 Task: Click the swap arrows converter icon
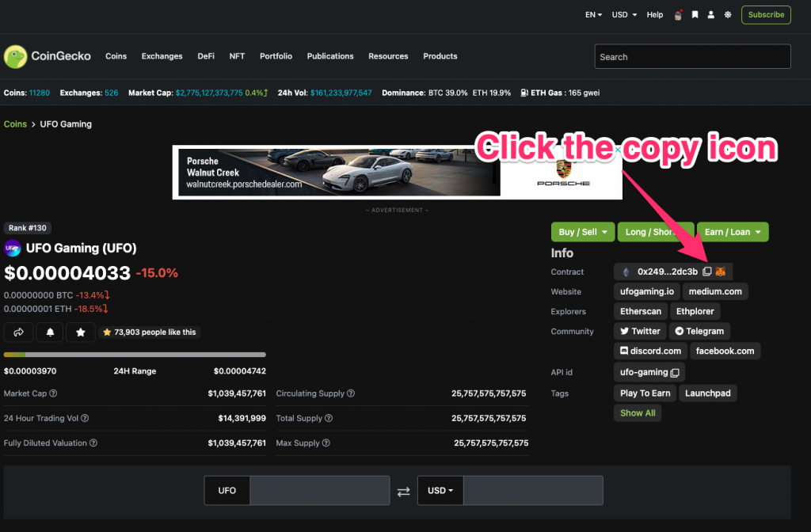[403, 491]
